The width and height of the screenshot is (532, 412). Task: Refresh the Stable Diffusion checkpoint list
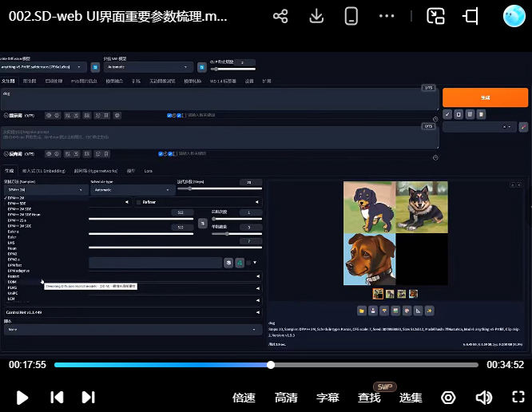pos(93,68)
